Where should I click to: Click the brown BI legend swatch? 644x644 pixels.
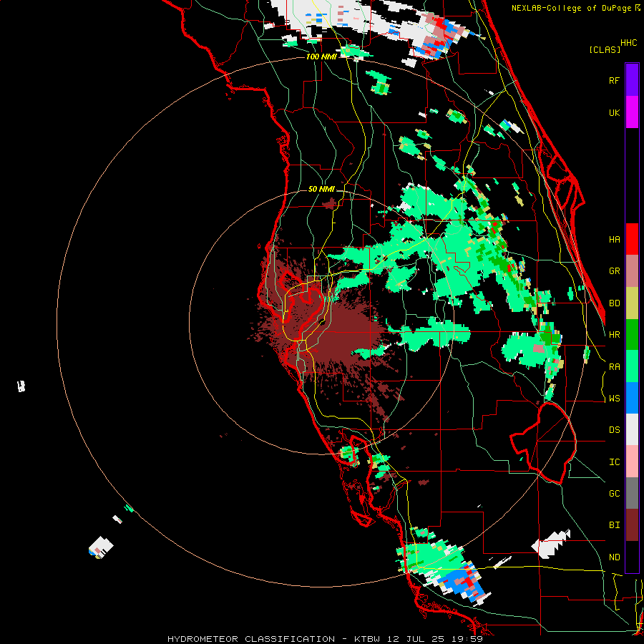point(632,525)
